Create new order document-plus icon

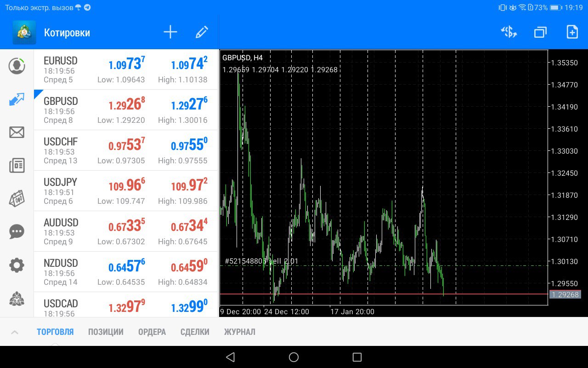[x=572, y=32]
